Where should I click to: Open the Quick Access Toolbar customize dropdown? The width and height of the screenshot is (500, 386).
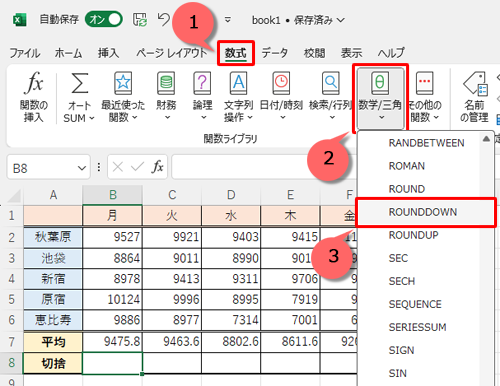[228, 20]
